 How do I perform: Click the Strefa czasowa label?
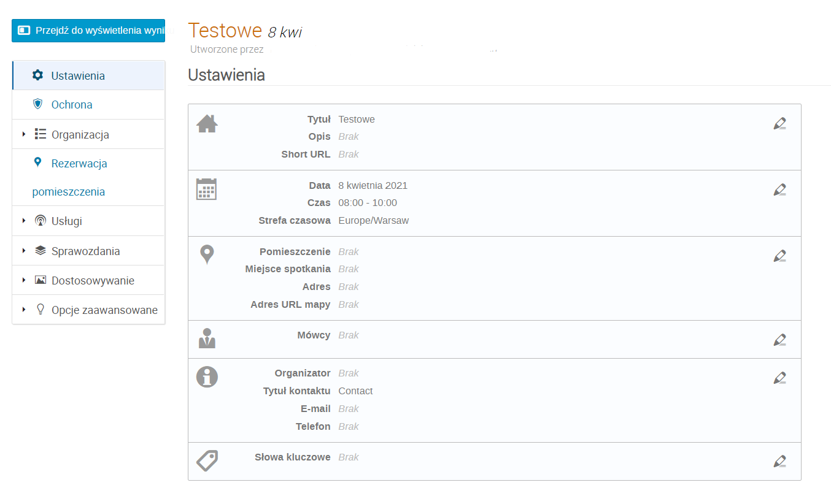point(295,220)
